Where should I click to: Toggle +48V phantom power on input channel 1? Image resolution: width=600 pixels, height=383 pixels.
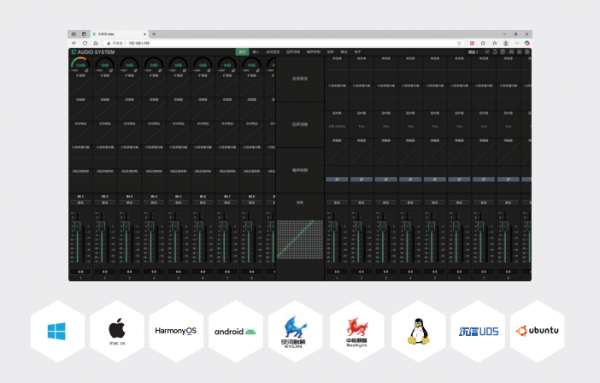click(75, 70)
